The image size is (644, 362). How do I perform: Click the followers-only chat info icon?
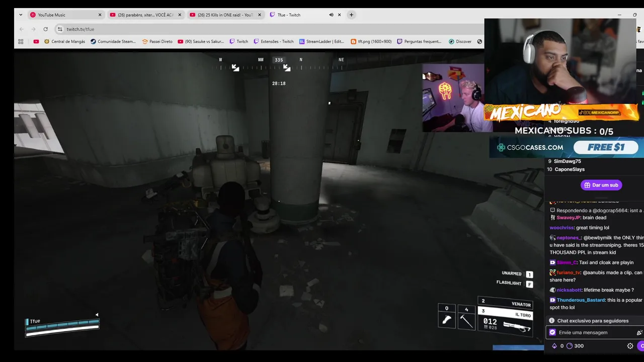(x=552, y=321)
